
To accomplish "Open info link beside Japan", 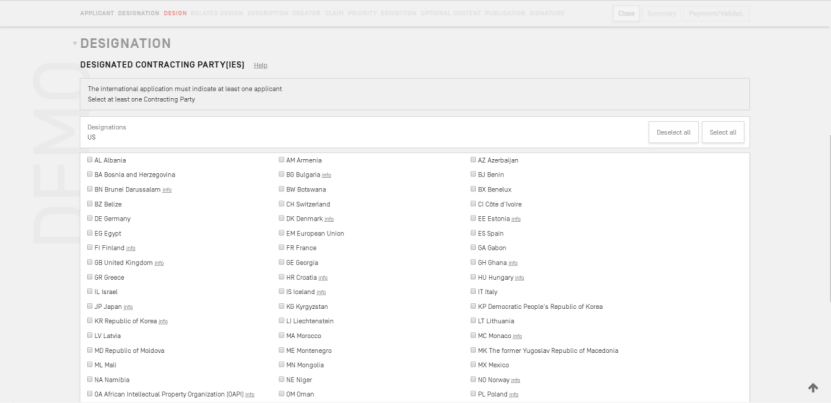I will (x=128, y=307).
